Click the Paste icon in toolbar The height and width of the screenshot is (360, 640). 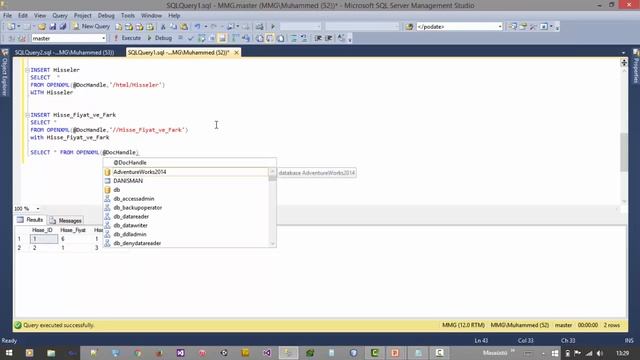click(x=184, y=27)
